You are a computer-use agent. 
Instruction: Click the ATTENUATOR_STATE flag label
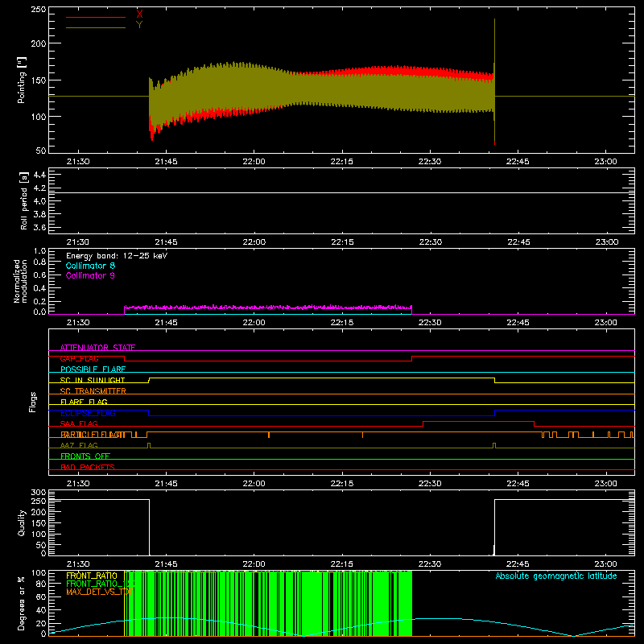pyautogui.click(x=97, y=348)
